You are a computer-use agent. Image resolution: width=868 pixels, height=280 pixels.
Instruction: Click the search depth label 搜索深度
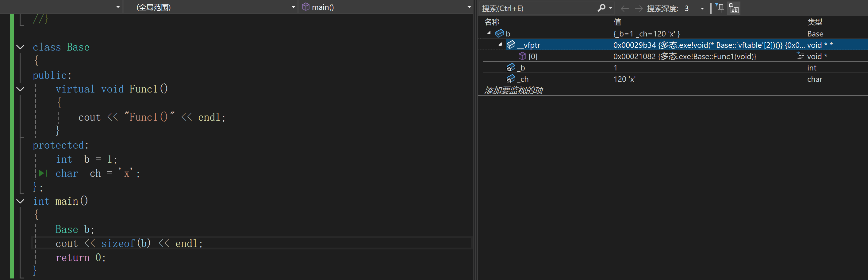click(663, 8)
